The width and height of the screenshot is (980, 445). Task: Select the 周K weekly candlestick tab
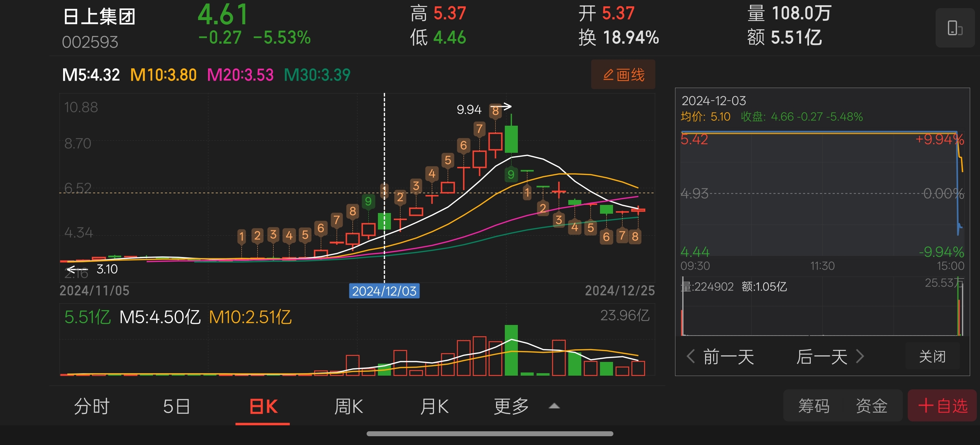[348, 406]
